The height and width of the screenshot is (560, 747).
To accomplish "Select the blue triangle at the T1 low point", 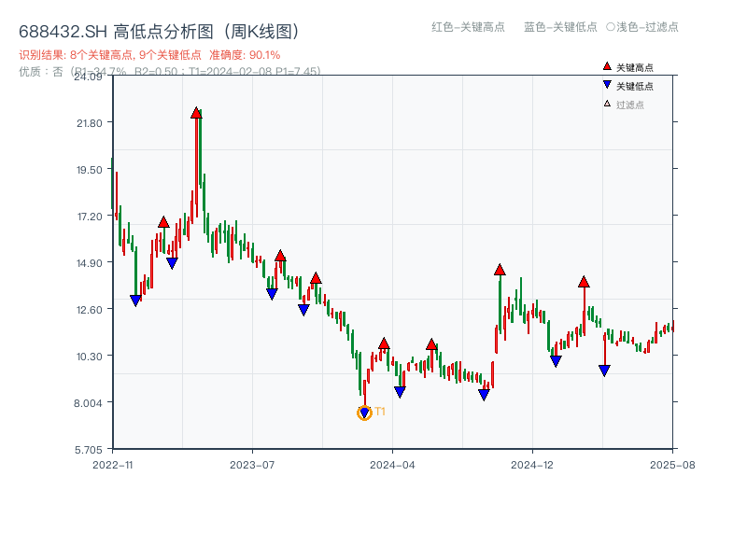I will (363, 410).
